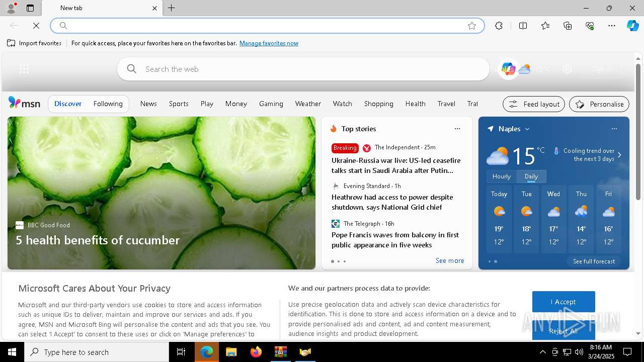Open Manage favorites now link
Viewport: 644px width, 362px height.
(269, 43)
